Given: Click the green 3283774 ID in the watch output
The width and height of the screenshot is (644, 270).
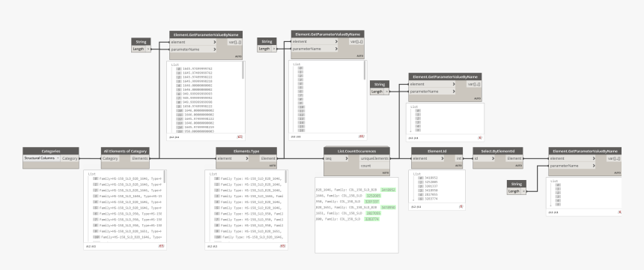Looking at the screenshot, I should (x=371, y=219).
